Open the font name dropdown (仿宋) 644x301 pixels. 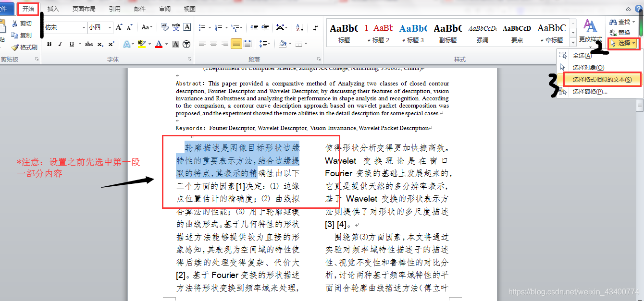[x=83, y=27]
